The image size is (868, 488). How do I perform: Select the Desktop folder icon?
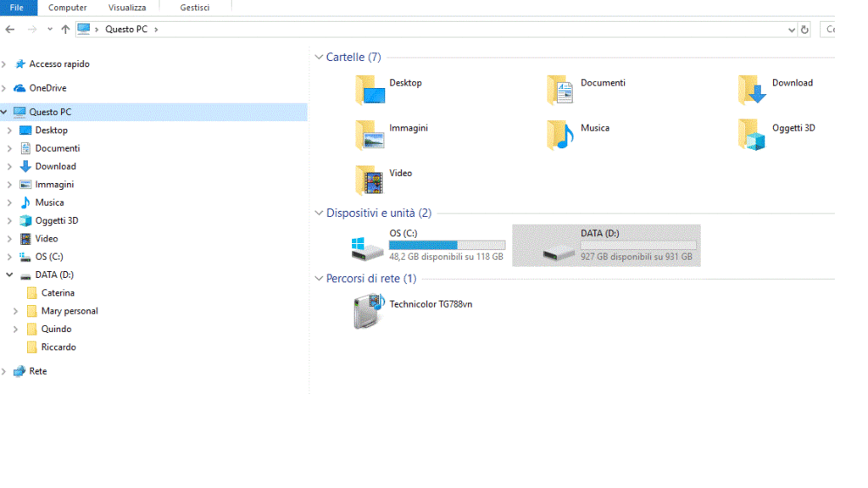[370, 90]
